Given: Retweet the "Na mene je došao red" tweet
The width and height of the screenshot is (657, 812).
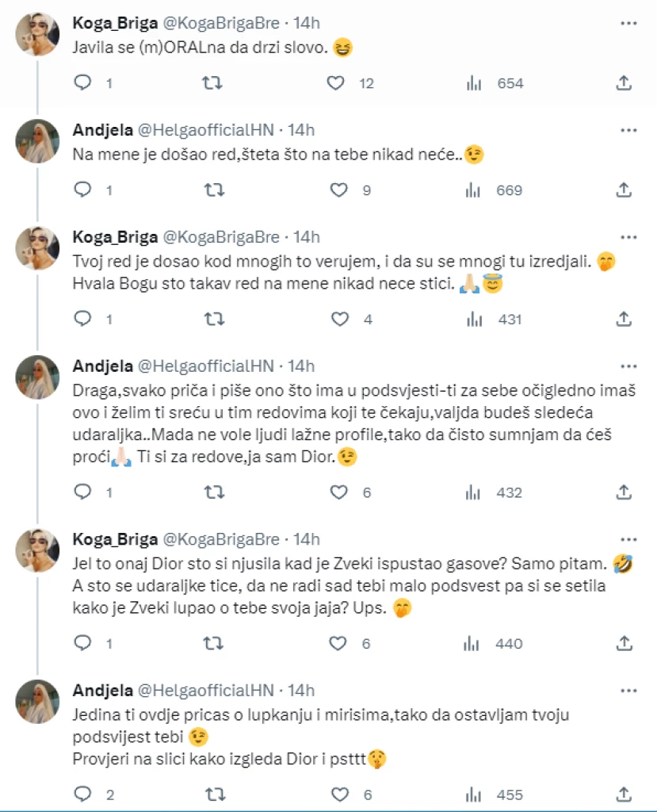Looking at the screenshot, I should 212,190.
